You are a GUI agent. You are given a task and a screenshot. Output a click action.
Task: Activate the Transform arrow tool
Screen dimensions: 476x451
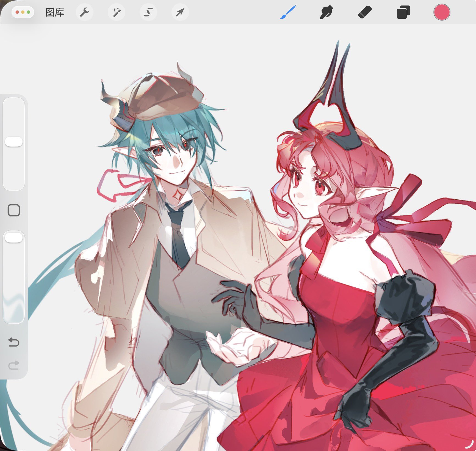pos(180,12)
